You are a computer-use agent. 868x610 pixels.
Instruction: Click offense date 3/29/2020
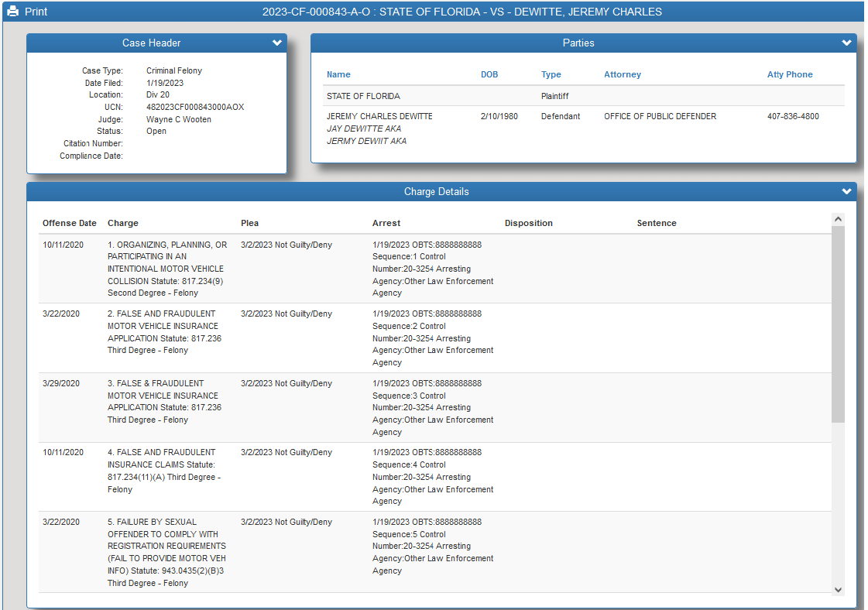(x=61, y=383)
